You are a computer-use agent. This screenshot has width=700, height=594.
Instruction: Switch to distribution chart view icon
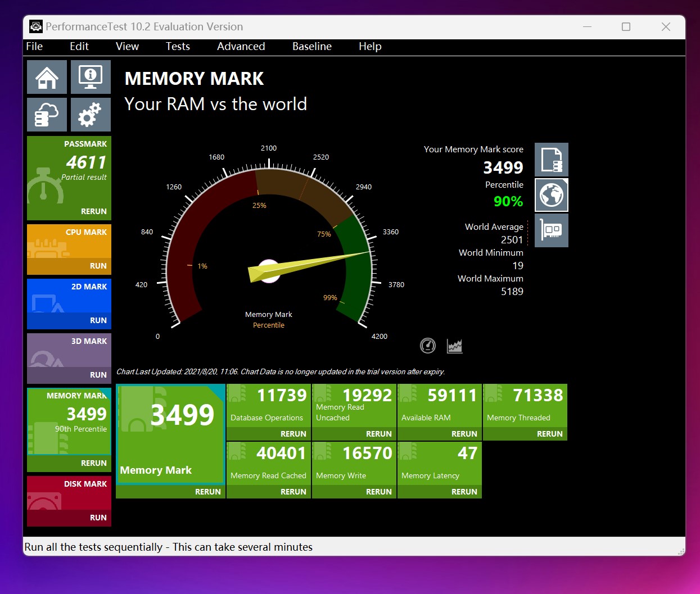[454, 346]
